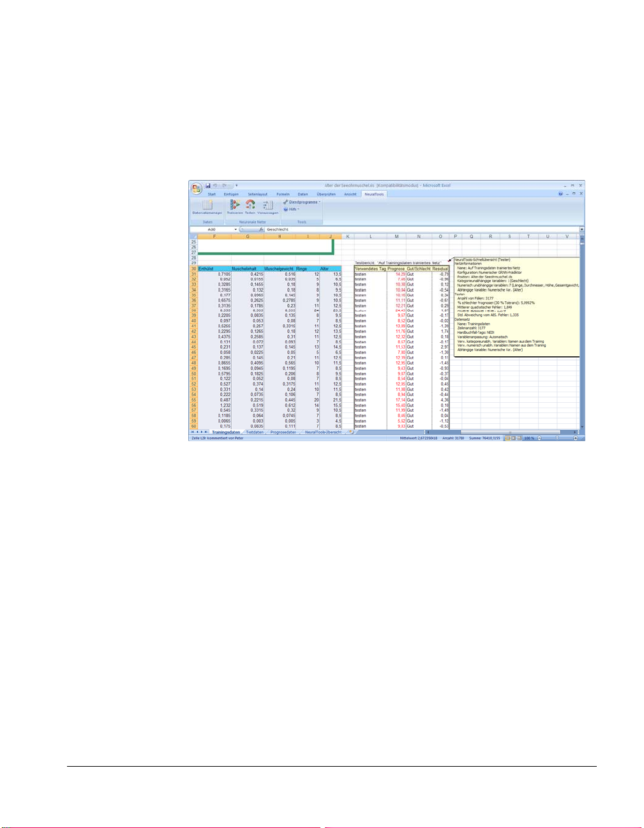Insert a new worksheet tab icon

350,432
